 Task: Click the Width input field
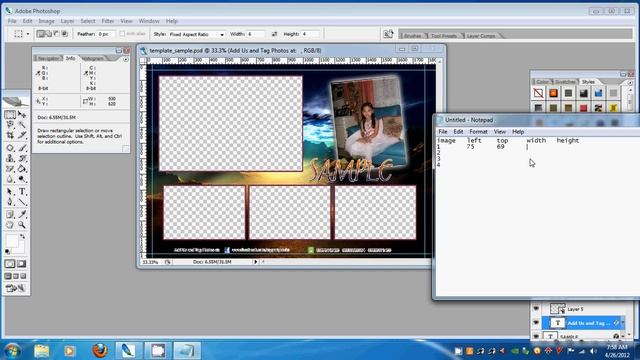click(257, 34)
